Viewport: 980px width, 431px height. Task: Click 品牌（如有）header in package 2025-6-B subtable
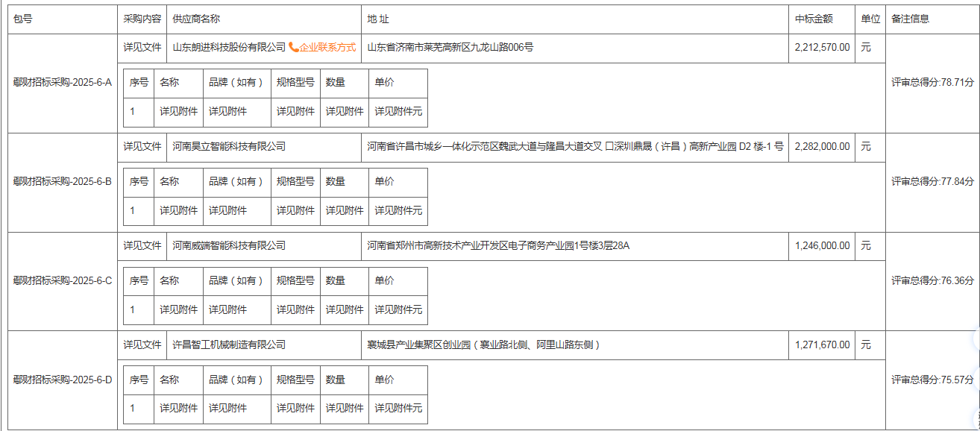click(236, 181)
